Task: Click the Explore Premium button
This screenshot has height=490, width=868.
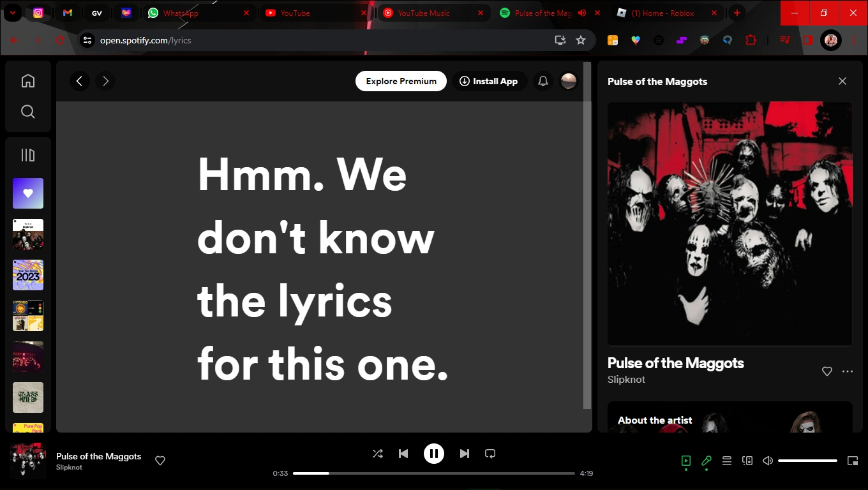Action: click(401, 81)
